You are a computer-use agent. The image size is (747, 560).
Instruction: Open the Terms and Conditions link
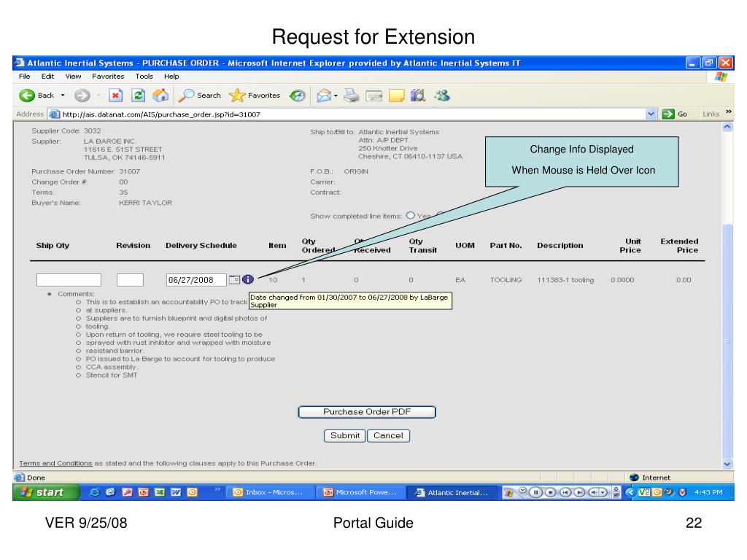point(55,463)
